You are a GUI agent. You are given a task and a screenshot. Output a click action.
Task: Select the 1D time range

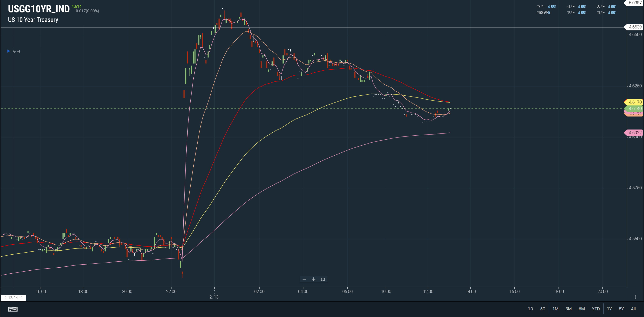[x=530, y=309]
